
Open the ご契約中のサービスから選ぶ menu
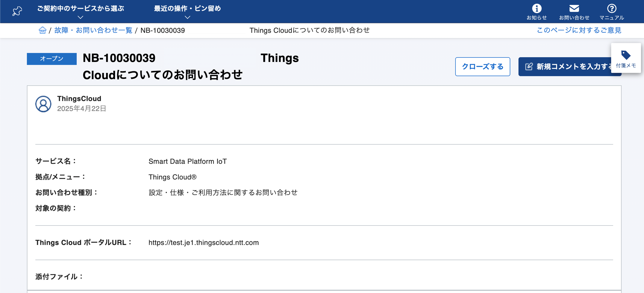pos(81,8)
